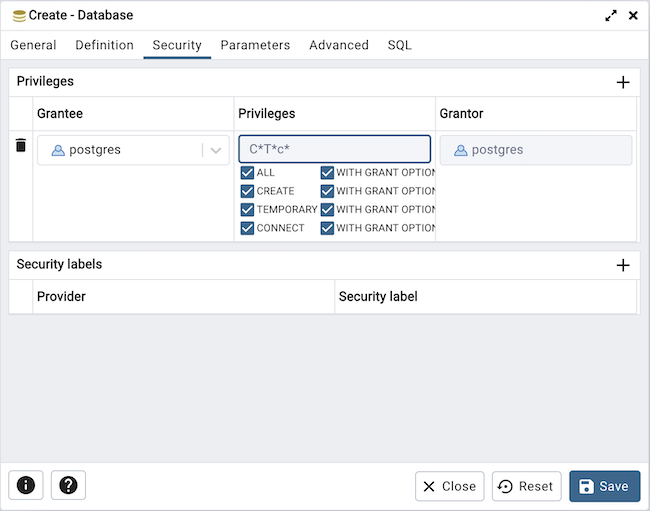Delete the postgres privilege row
The height and width of the screenshot is (511, 650).
(21, 146)
